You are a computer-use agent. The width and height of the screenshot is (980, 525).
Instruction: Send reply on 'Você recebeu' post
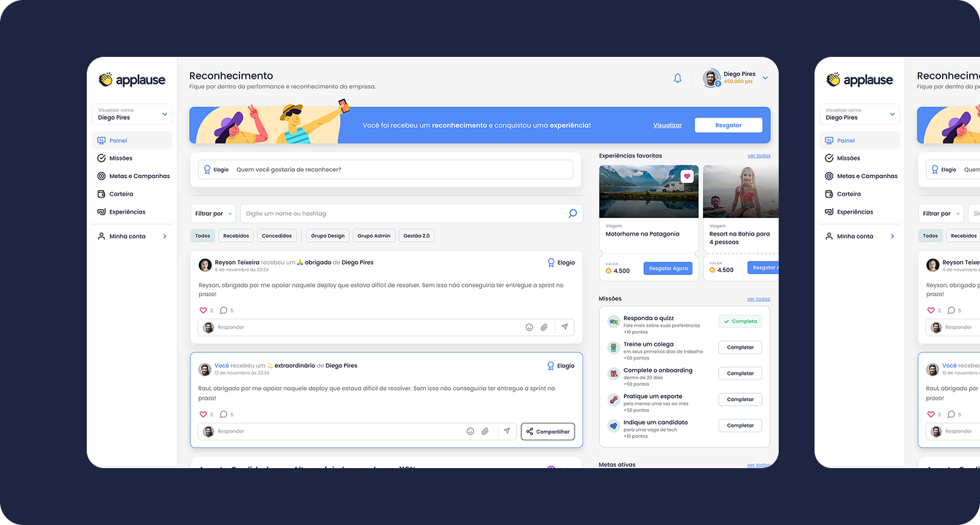coord(507,432)
